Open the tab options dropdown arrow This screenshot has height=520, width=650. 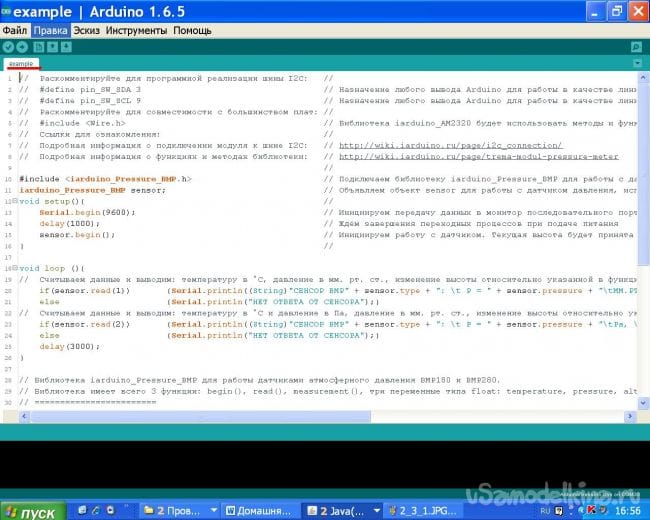pos(639,63)
